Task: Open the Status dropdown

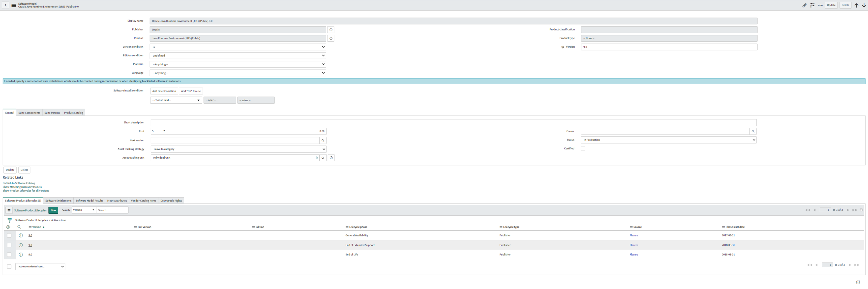Action: pyautogui.click(x=668, y=140)
